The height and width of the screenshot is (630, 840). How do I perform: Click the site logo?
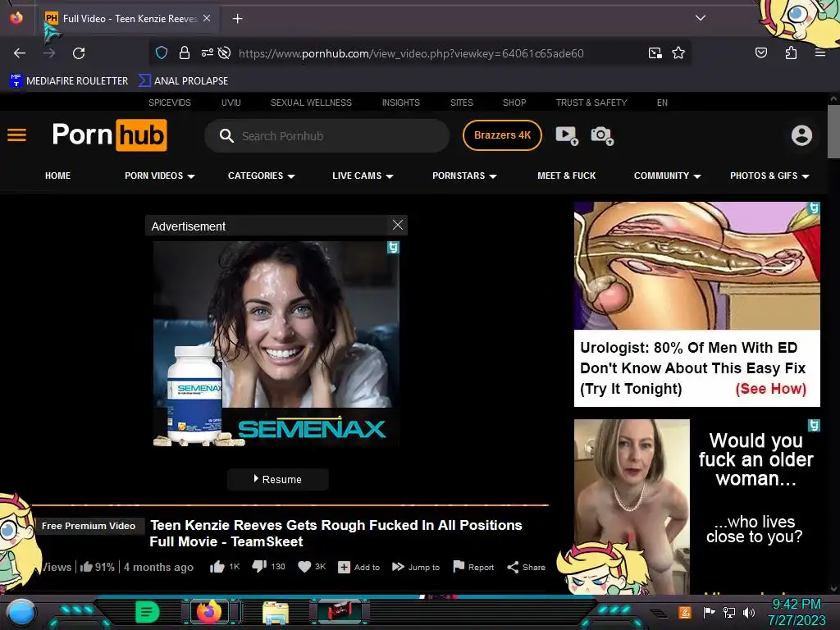click(109, 135)
